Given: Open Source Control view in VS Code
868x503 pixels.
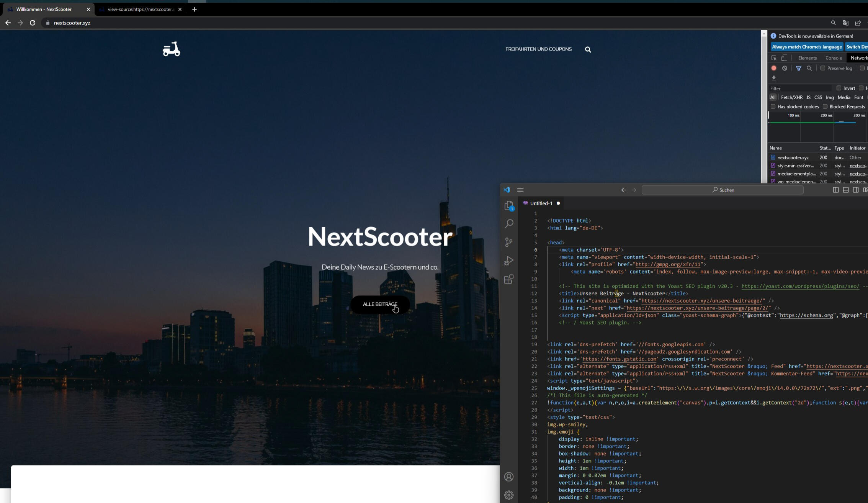Looking at the screenshot, I should coord(508,242).
